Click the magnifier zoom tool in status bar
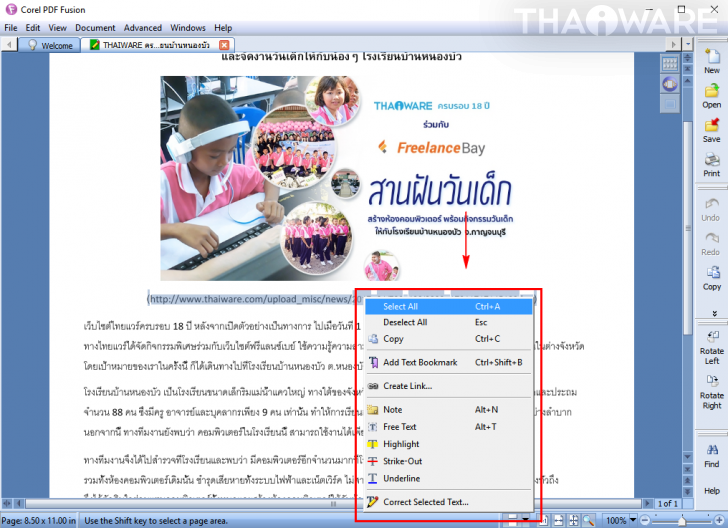The height and width of the screenshot is (528, 728). [x=589, y=521]
